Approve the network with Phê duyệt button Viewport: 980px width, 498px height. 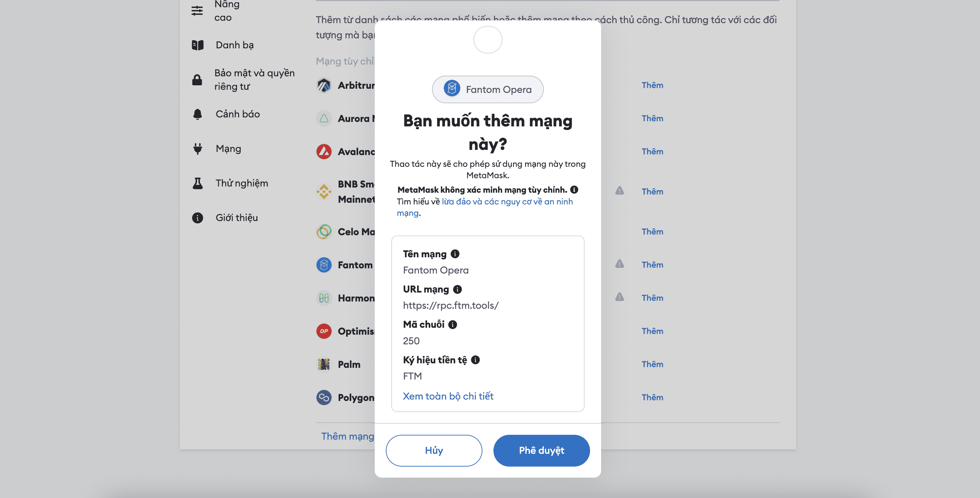541,450
